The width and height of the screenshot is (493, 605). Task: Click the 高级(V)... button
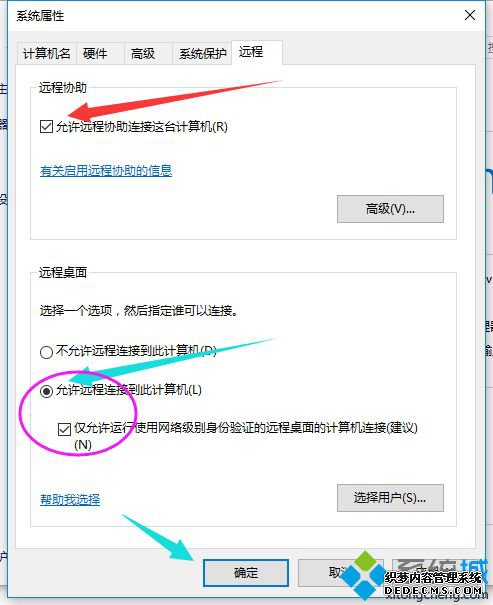tap(390, 209)
